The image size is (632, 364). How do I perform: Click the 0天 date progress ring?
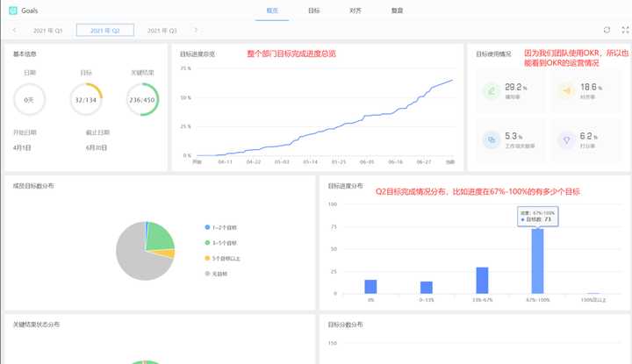[x=29, y=99]
